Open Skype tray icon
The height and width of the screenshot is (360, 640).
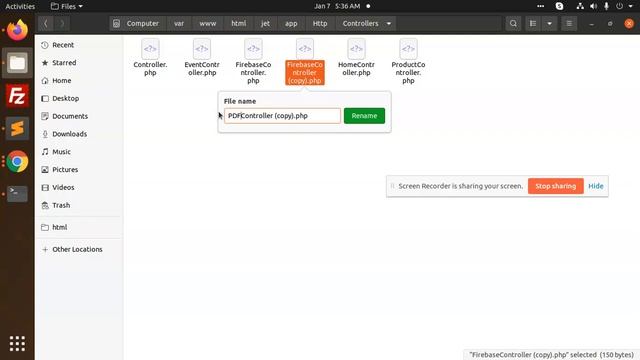[x=560, y=6]
